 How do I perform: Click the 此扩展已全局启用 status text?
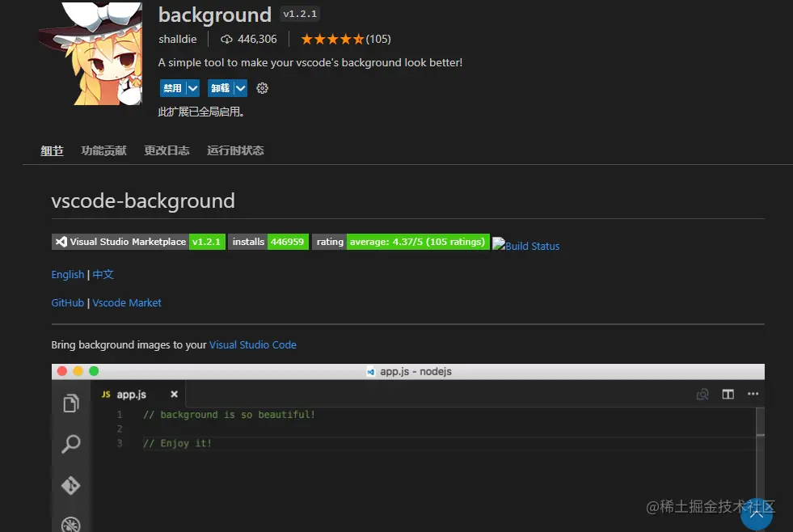click(201, 112)
